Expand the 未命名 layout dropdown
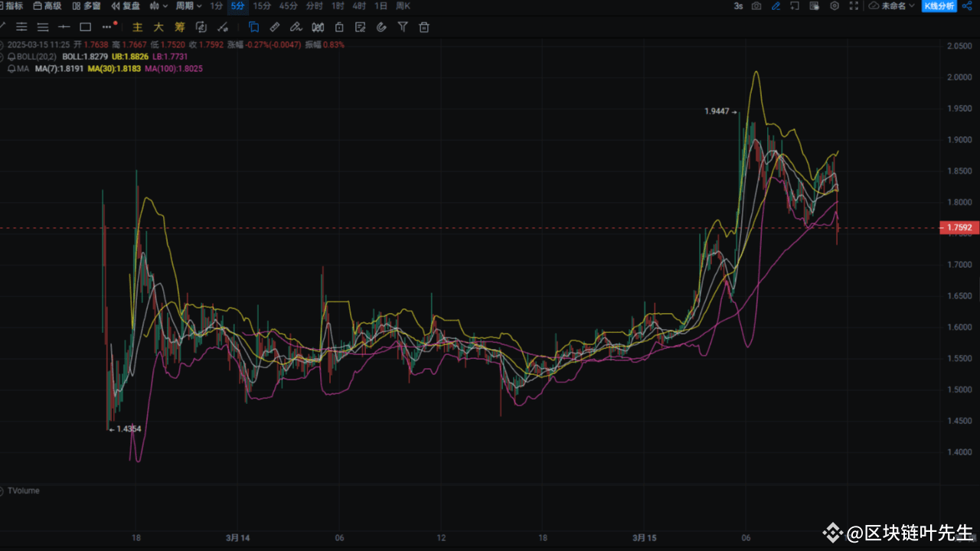The height and width of the screenshot is (551, 980). [x=891, y=6]
